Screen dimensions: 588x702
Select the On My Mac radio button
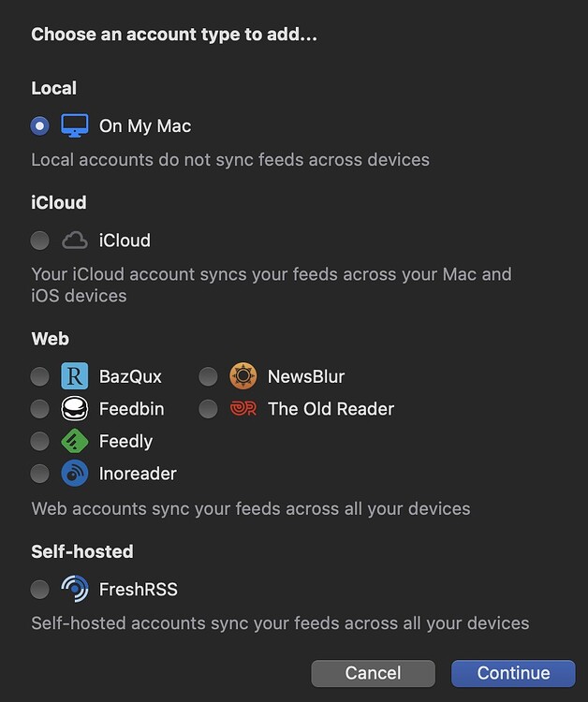click(x=40, y=125)
